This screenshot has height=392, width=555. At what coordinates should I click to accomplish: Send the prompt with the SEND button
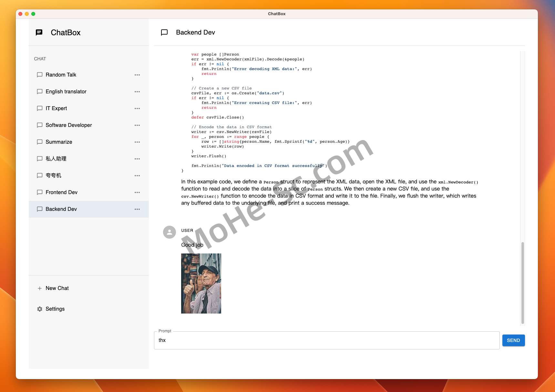pyautogui.click(x=513, y=340)
